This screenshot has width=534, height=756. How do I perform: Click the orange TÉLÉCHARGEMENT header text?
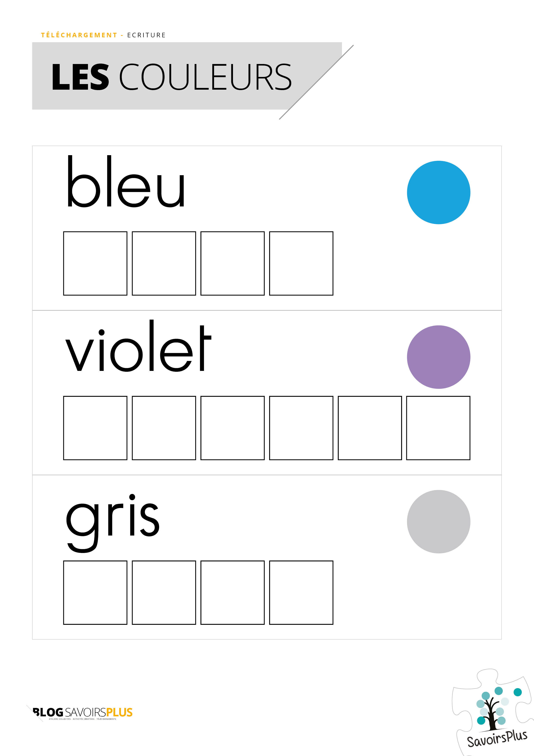[x=79, y=35]
